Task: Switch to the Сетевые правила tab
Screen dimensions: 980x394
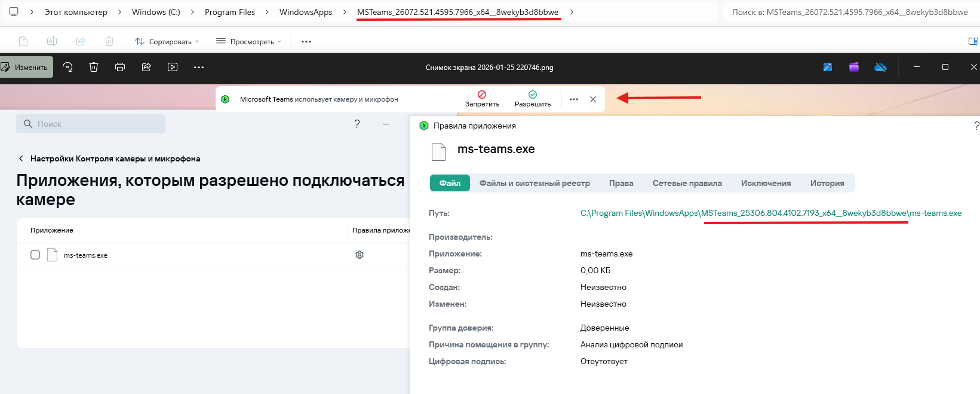Action: click(x=687, y=183)
